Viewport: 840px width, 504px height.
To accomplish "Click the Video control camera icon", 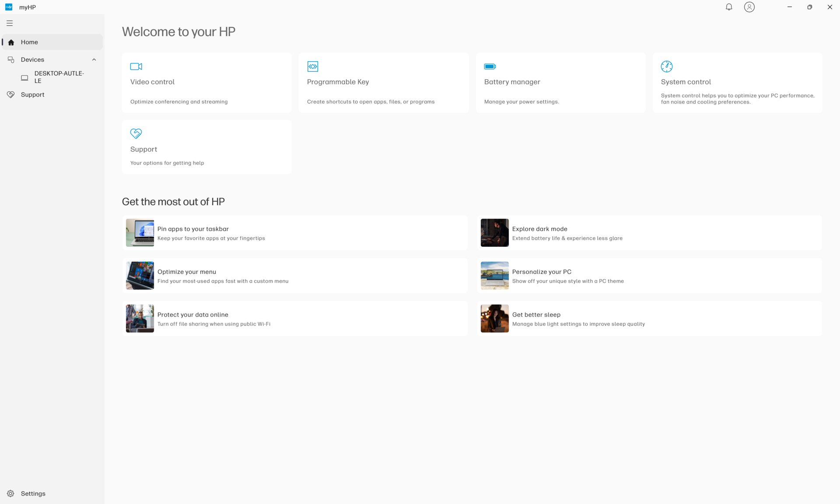I will pos(136,66).
